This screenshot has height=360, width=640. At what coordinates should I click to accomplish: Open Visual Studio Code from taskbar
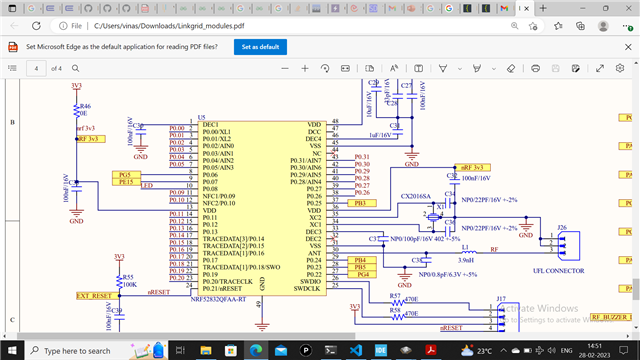356,350
